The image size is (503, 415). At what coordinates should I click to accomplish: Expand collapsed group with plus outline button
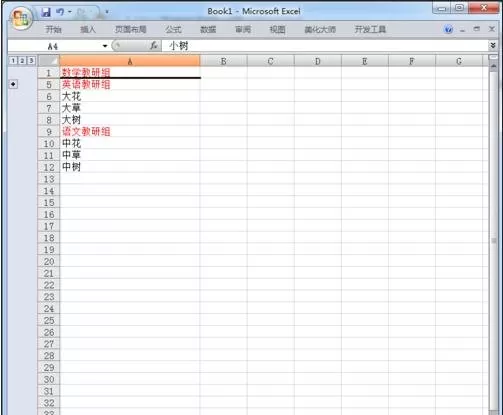click(x=13, y=84)
